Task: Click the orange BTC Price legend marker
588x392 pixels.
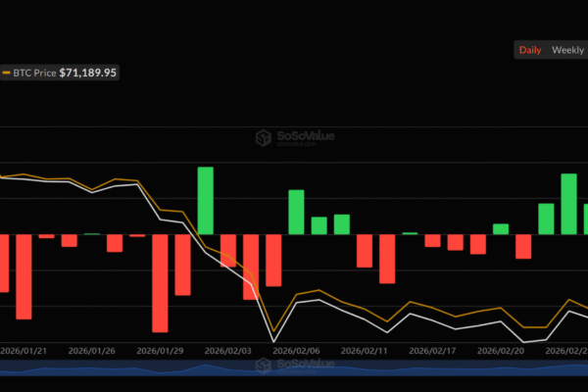Action: point(6,73)
